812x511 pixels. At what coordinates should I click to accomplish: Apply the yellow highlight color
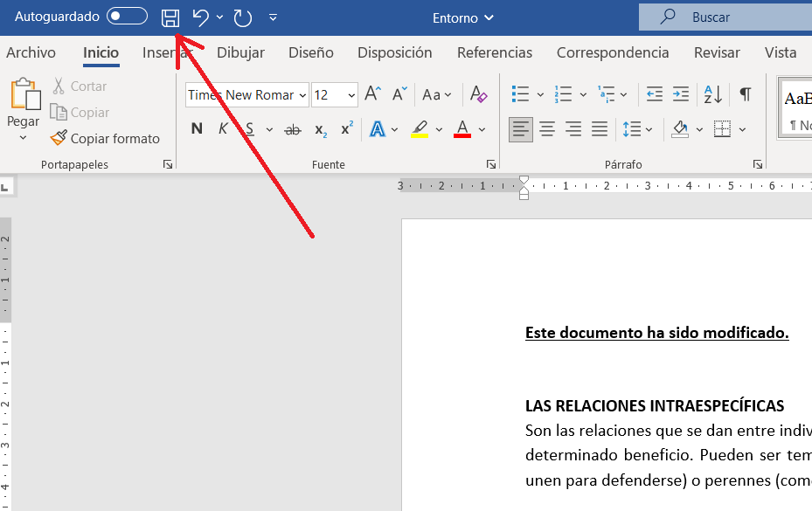420,129
